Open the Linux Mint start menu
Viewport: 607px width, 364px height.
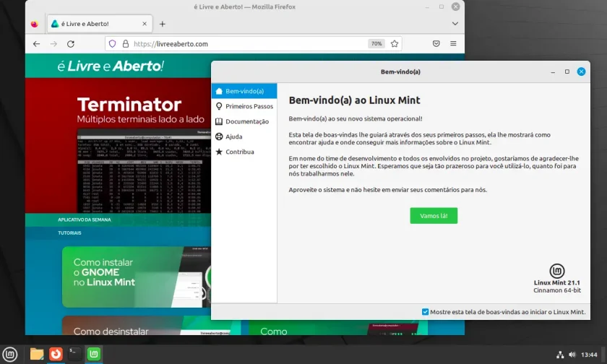[x=9, y=354]
